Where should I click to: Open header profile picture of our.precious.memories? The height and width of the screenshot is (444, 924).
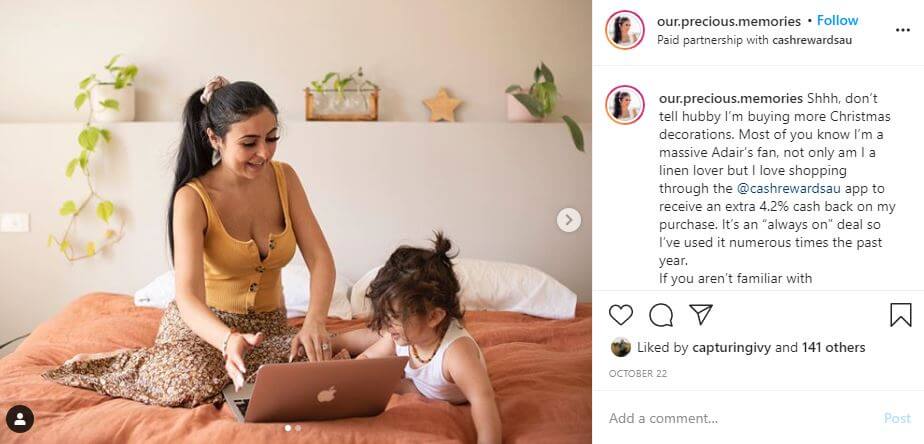pyautogui.click(x=625, y=29)
